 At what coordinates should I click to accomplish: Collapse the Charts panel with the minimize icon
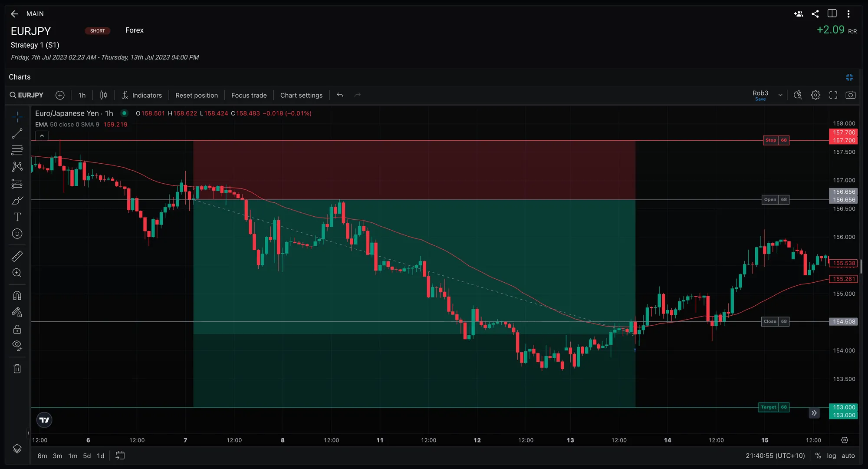pos(849,77)
